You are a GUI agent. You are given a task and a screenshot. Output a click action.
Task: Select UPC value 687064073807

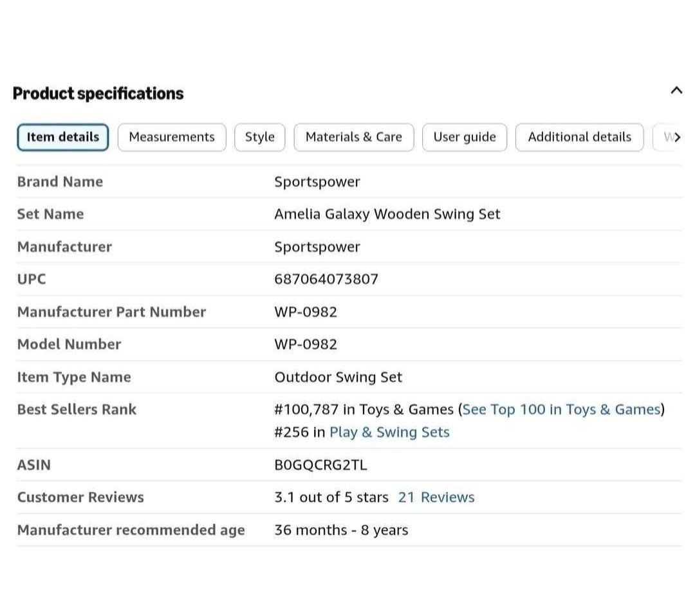[x=326, y=280]
